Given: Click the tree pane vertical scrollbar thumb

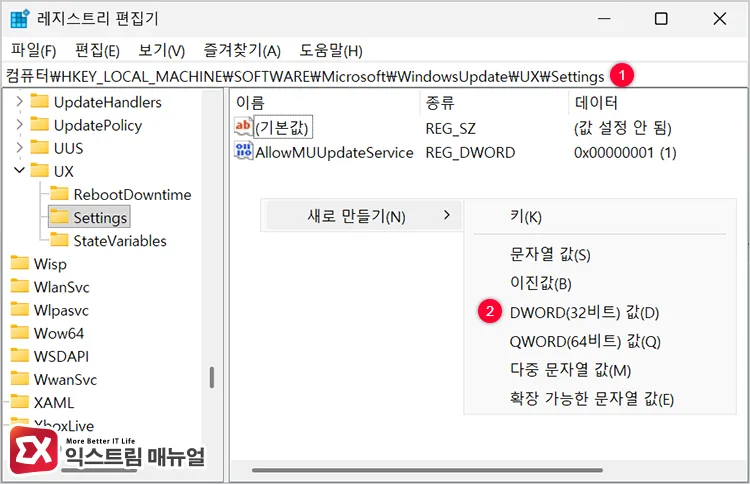Looking at the screenshot, I should [x=211, y=377].
